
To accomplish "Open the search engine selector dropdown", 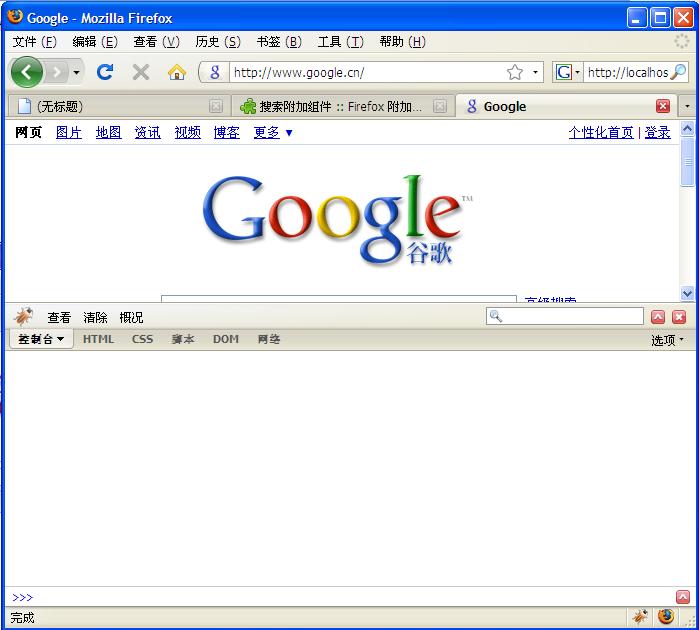I will (567, 72).
